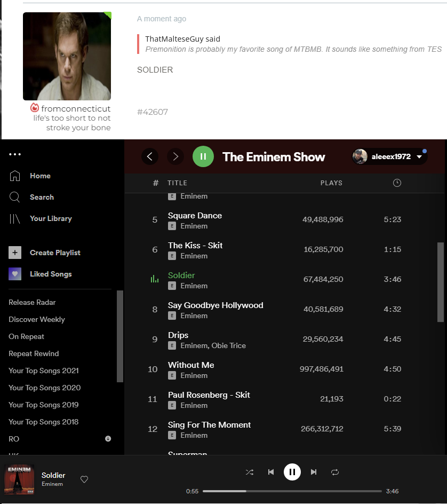Click the A moment ago timestamp
Viewport: 447px width, 504px height.
[x=162, y=19]
